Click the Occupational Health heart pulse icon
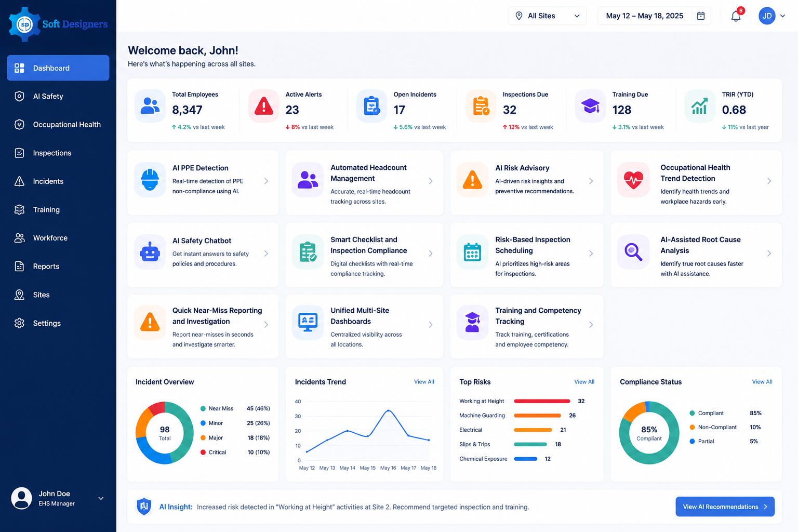This screenshot has height=532, width=798. [633, 180]
